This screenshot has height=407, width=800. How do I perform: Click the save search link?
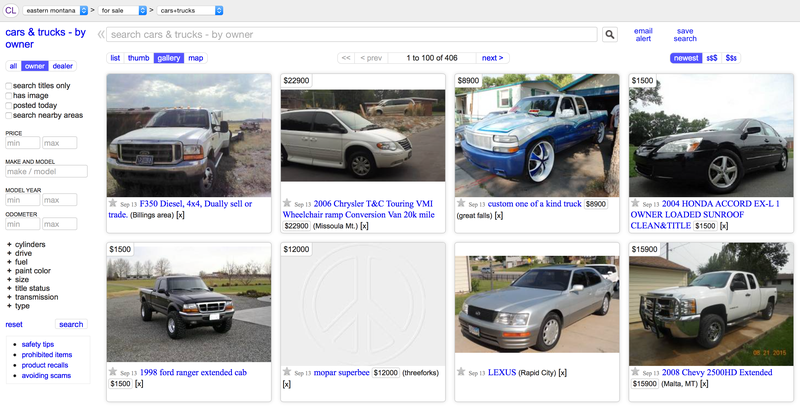coord(685,35)
